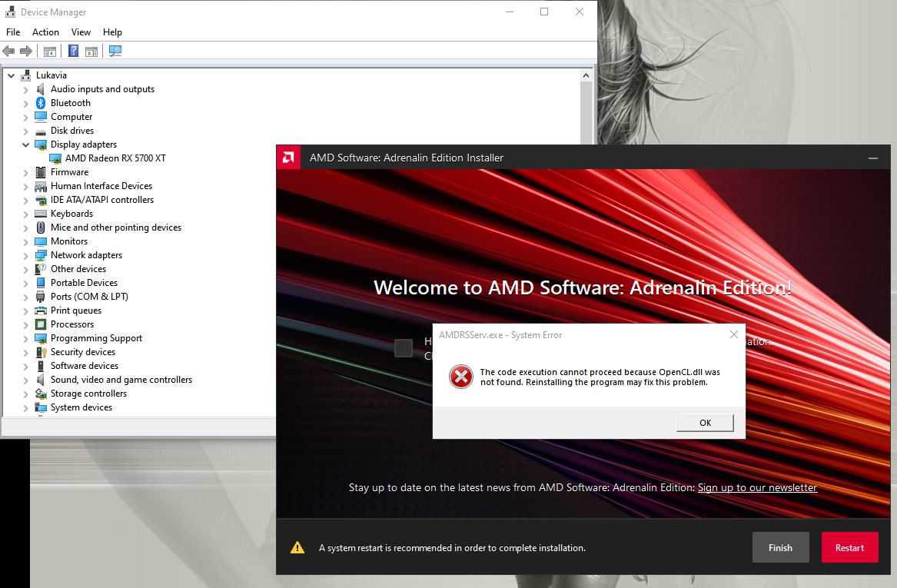897x588 pixels.
Task: Click the Finish button in AMD installer
Action: pos(780,547)
